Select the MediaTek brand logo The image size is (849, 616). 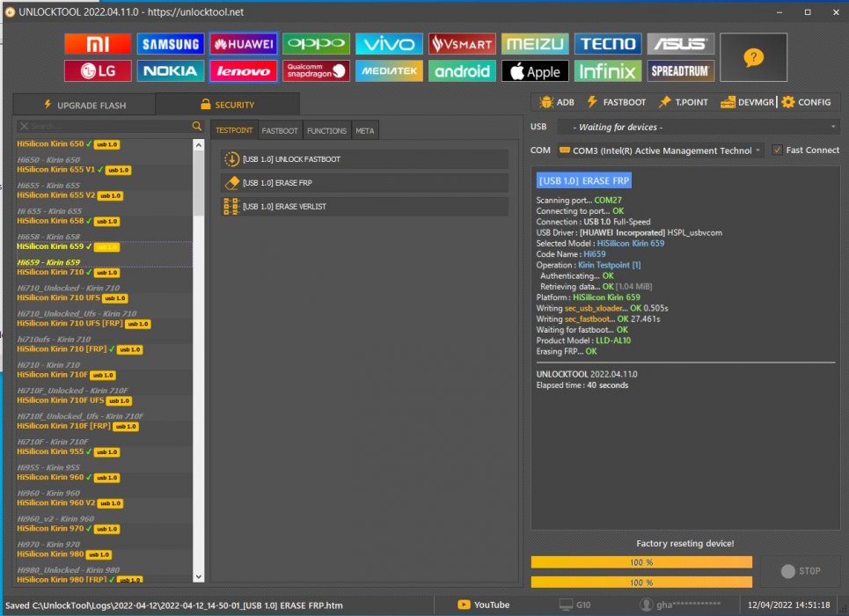pos(389,71)
